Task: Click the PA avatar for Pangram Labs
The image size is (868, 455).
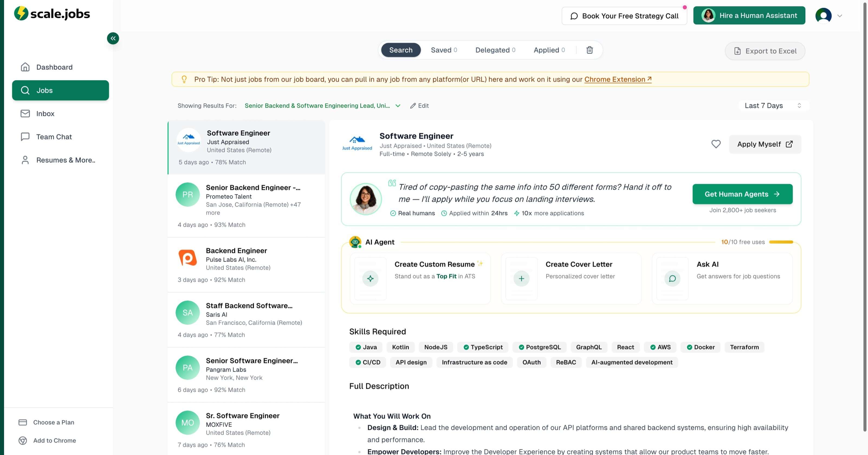Action: (x=188, y=368)
